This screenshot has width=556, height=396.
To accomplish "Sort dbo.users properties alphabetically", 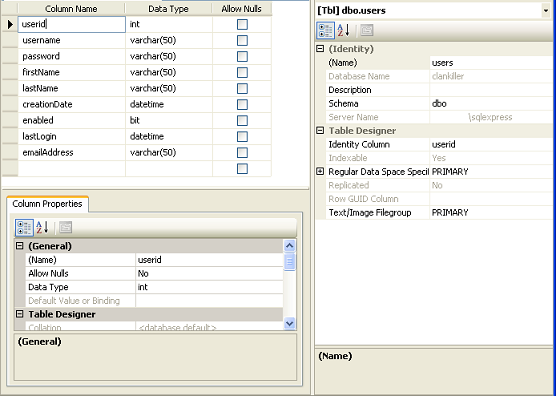I will pos(343,30).
